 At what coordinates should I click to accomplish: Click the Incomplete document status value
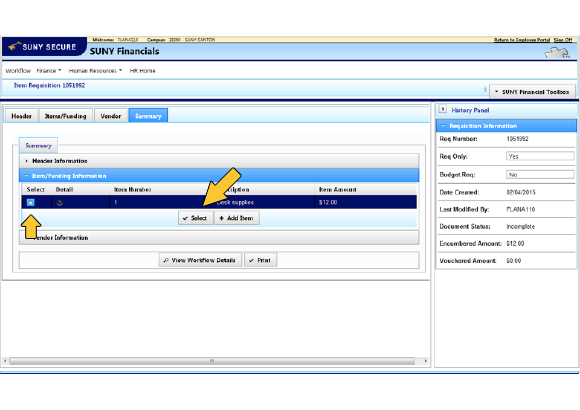tap(520, 226)
